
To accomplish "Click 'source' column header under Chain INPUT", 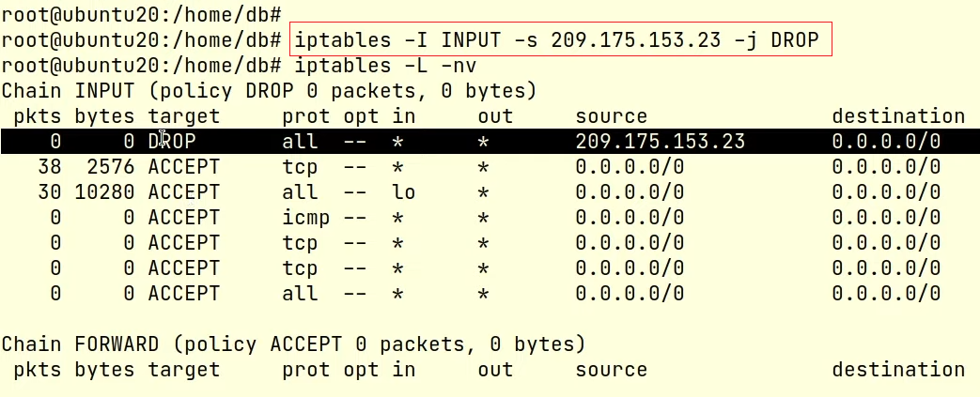I will pyautogui.click(x=611, y=116).
